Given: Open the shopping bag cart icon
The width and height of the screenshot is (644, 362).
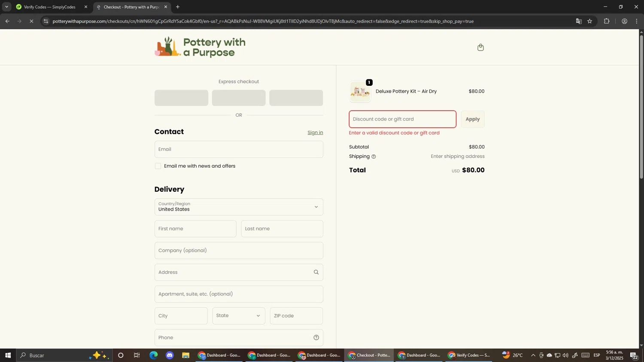Looking at the screenshot, I should [x=480, y=47].
